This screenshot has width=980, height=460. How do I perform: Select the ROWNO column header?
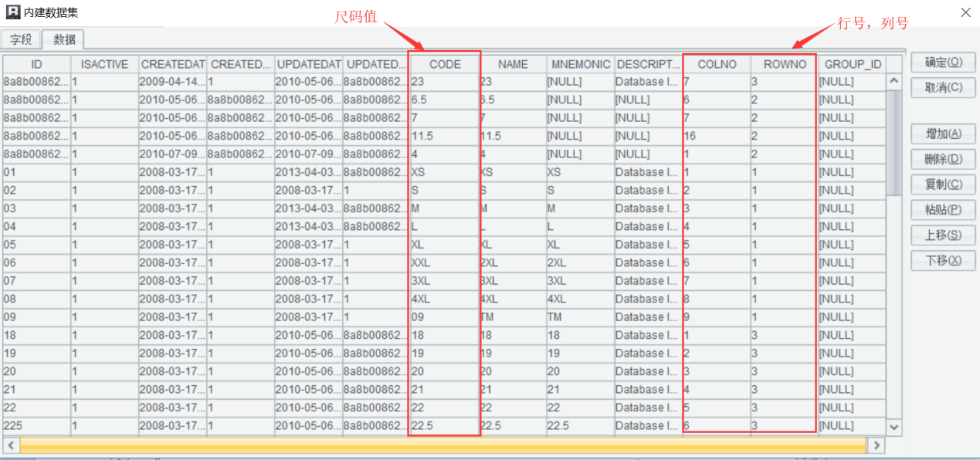pyautogui.click(x=784, y=64)
